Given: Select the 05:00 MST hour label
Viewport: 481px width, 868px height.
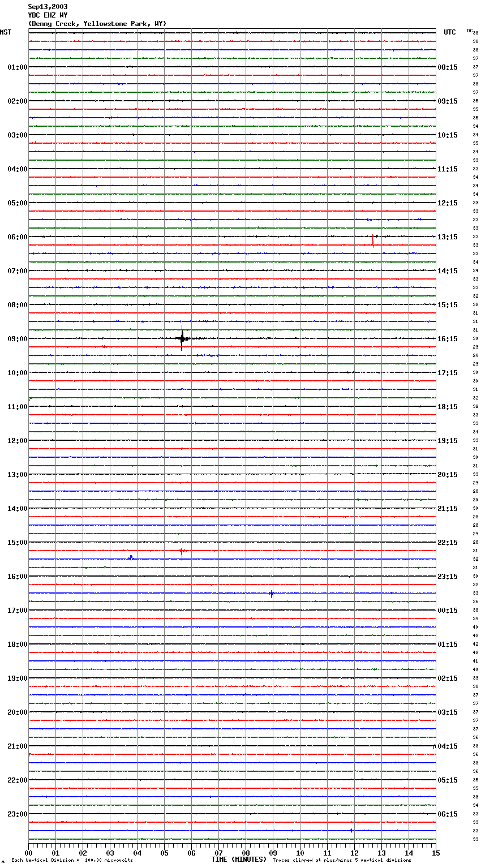Looking at the screenshot, I should click(17, 203).
